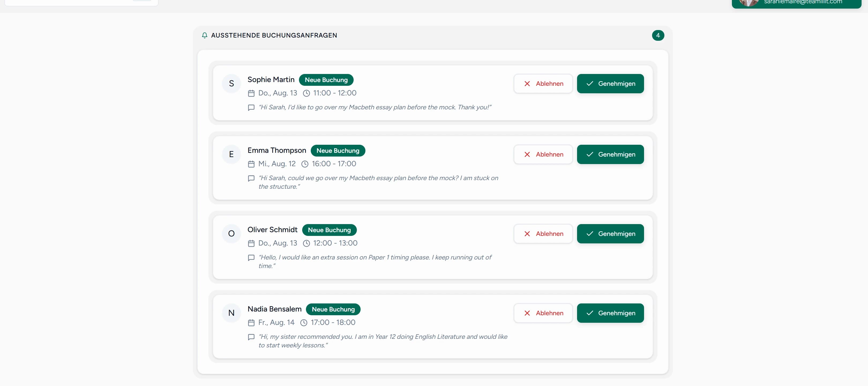
Task: Click the time 11:00 - 12:00
Action: coord(335,93)
